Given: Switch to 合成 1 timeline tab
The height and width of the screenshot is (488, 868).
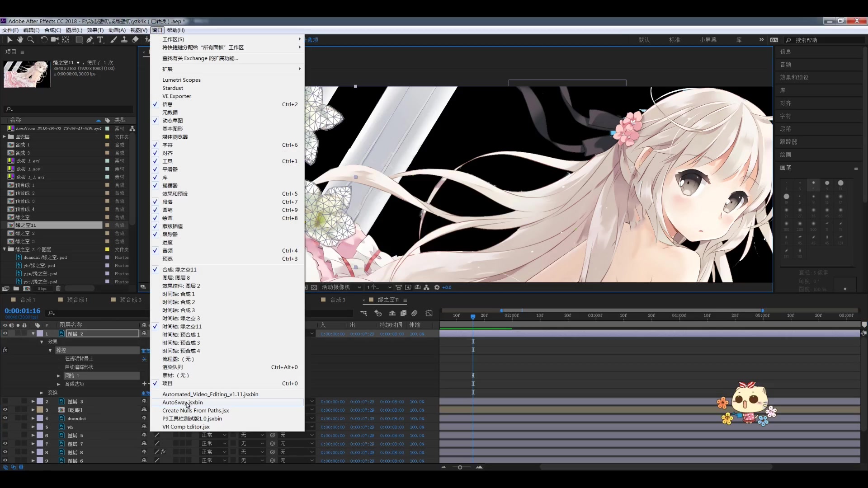Looking at the screenshot, I should [27, 300].
